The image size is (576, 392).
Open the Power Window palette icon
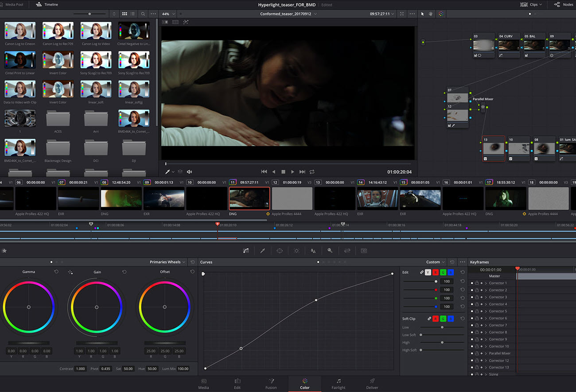point(280,251)
